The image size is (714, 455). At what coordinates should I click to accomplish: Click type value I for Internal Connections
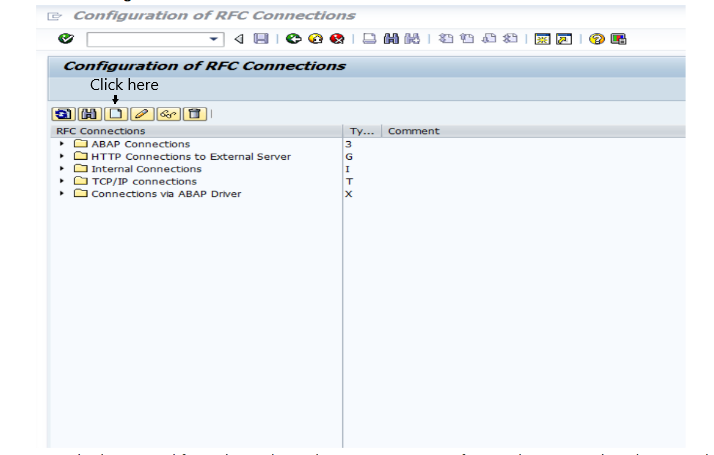pos(347,169)
